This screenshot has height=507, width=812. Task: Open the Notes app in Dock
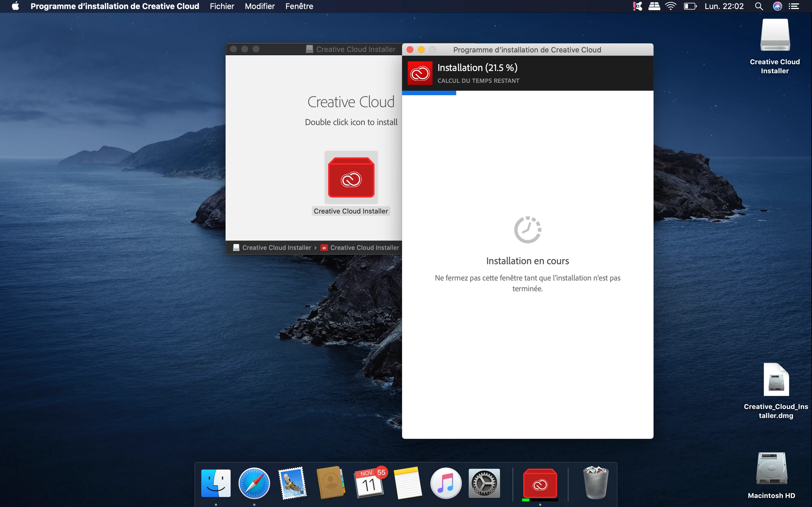pos(407,483)
